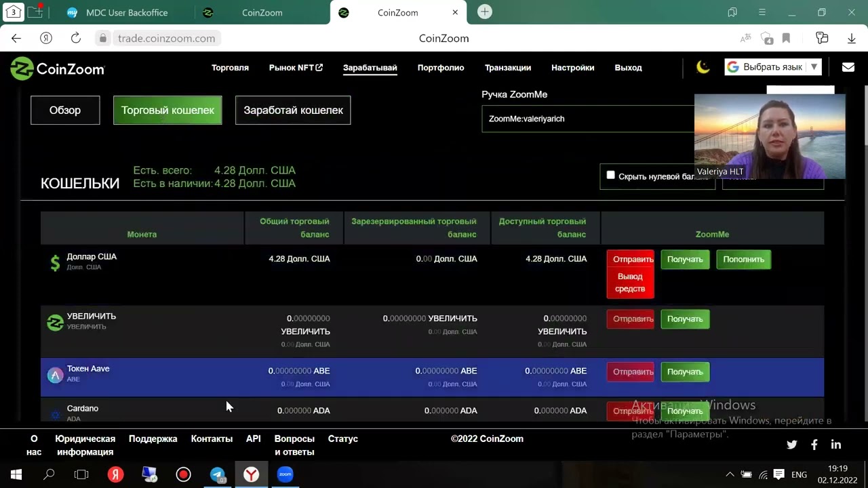Click the browser address bar URL

point(166,39)
